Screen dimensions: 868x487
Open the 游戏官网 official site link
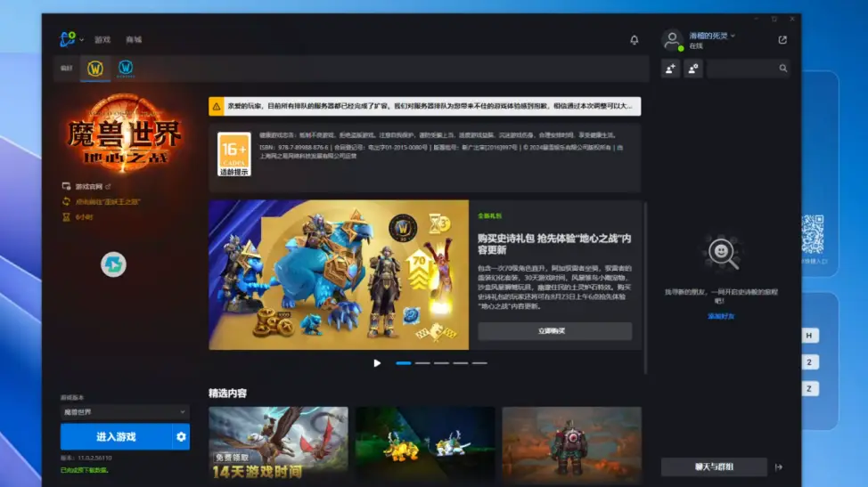[x=87, y=186]
